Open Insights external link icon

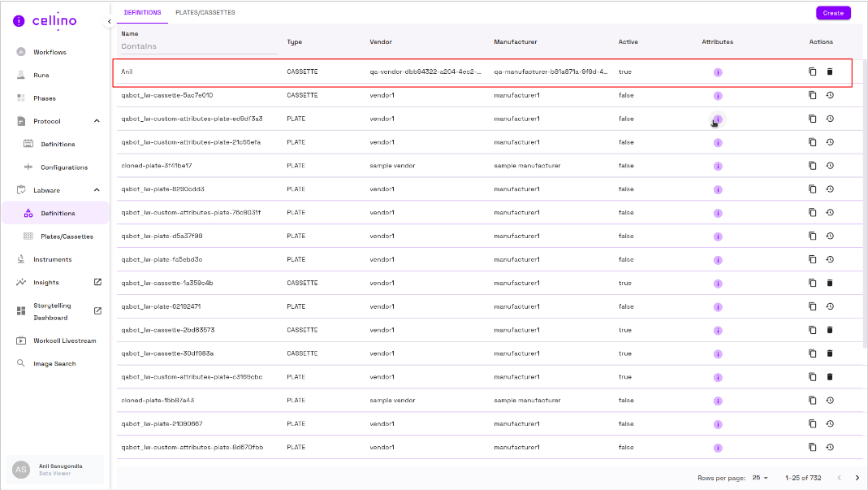click(97, 282)
